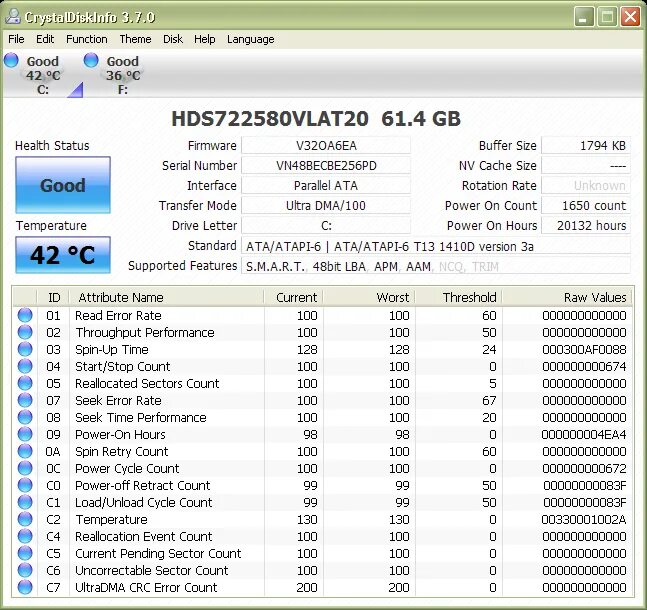The width and height of the screenshot is (647, 610).
Task: Click raw value 000000004EA4
Action: coord(584,435)
